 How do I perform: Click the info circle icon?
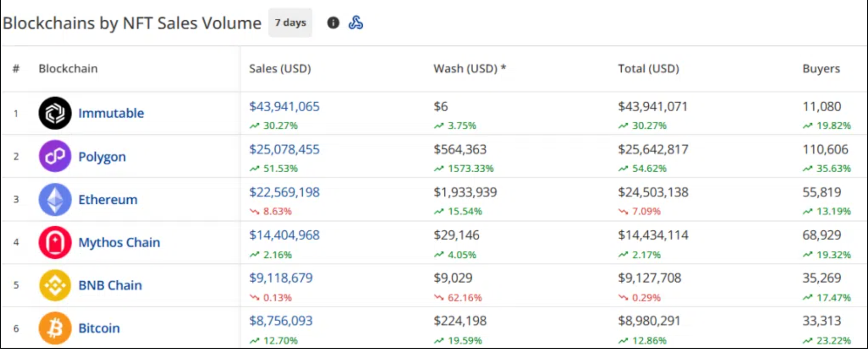click(333, 23)
